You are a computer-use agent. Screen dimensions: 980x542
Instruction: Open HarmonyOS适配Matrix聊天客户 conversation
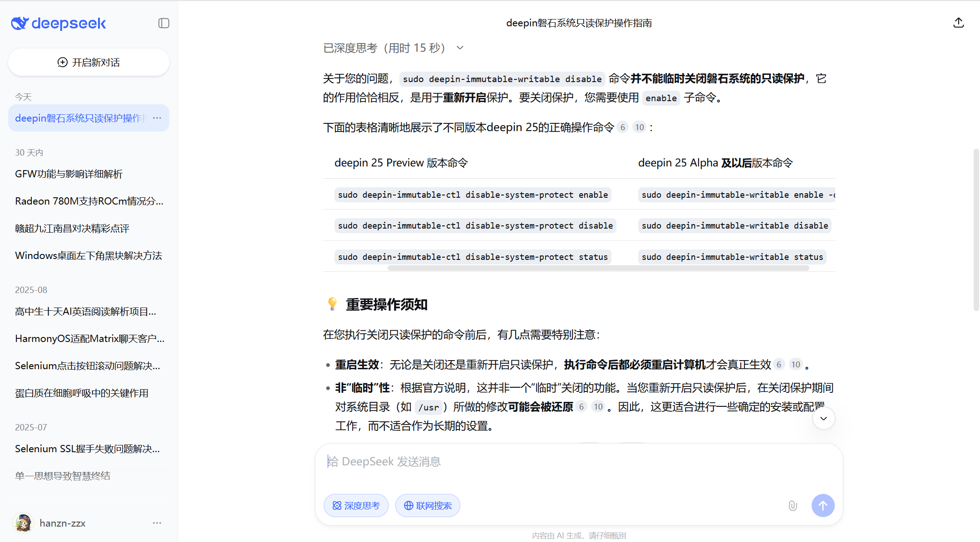(x=89, y=339)
